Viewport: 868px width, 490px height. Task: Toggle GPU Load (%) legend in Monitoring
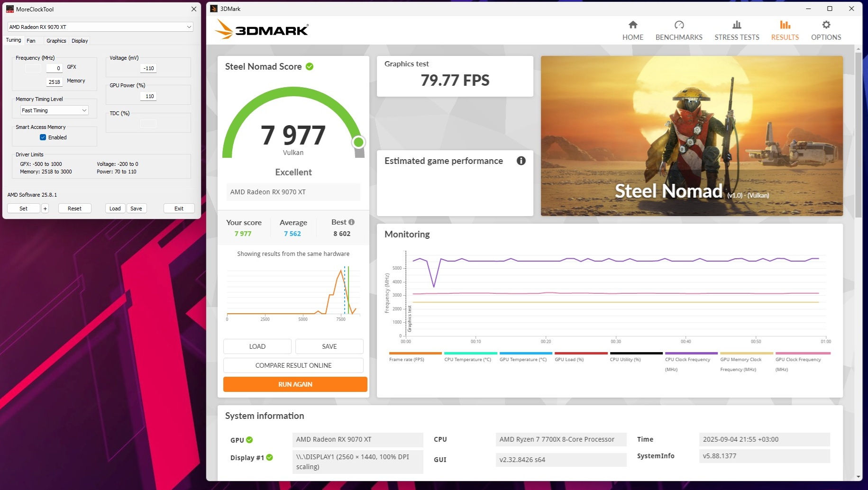pos(581,357)
